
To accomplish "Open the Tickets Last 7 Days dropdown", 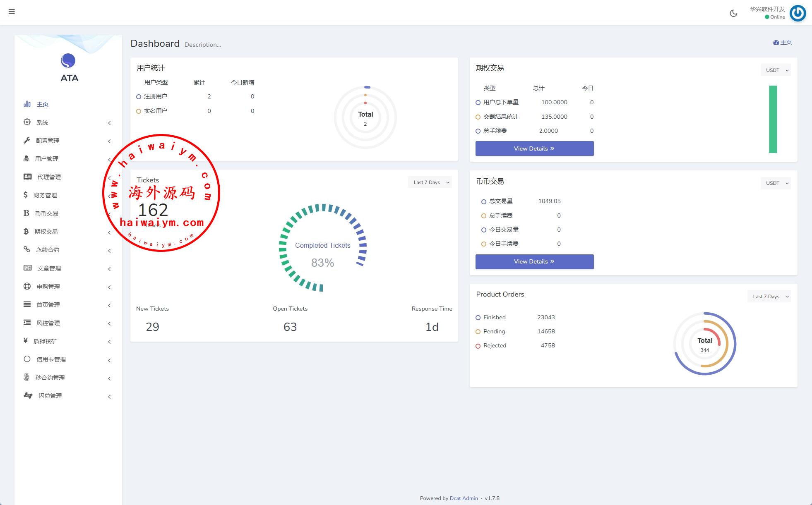I will 430,182.
